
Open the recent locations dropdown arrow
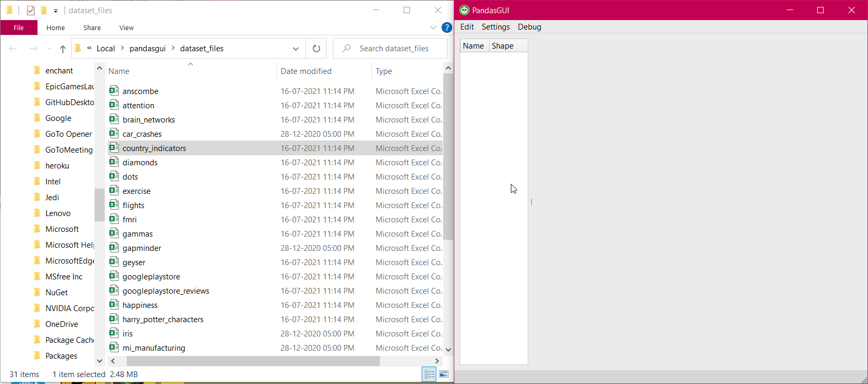click(x=49, y=49)
